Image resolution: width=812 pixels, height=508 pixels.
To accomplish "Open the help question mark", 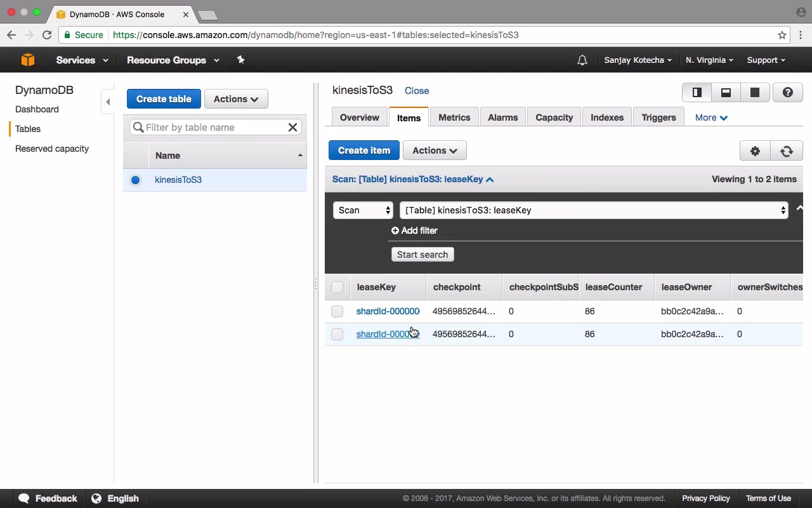I will click(787, 93).
